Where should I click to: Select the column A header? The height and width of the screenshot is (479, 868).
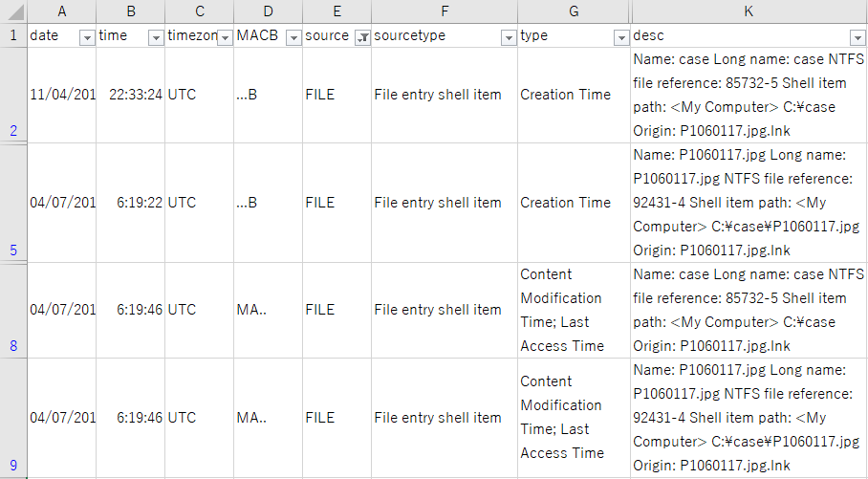click(x=61, y=11)
